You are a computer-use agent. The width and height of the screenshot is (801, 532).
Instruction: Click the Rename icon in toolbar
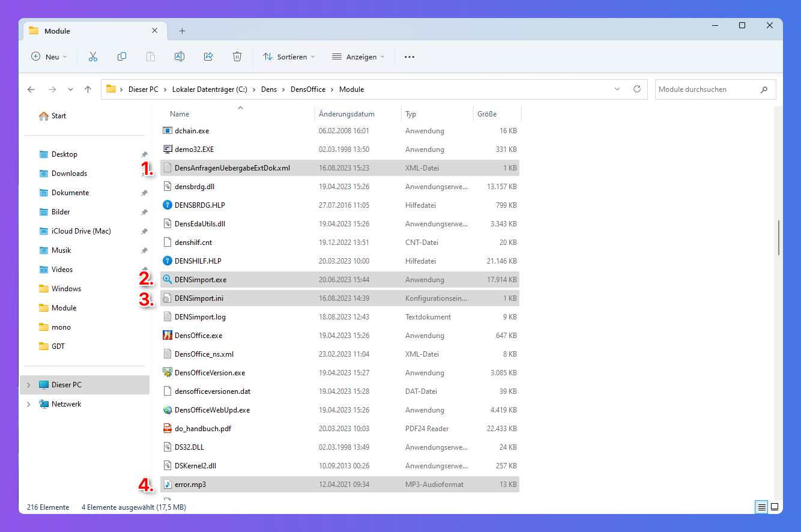pyautogui.click(x=179, y=56)
